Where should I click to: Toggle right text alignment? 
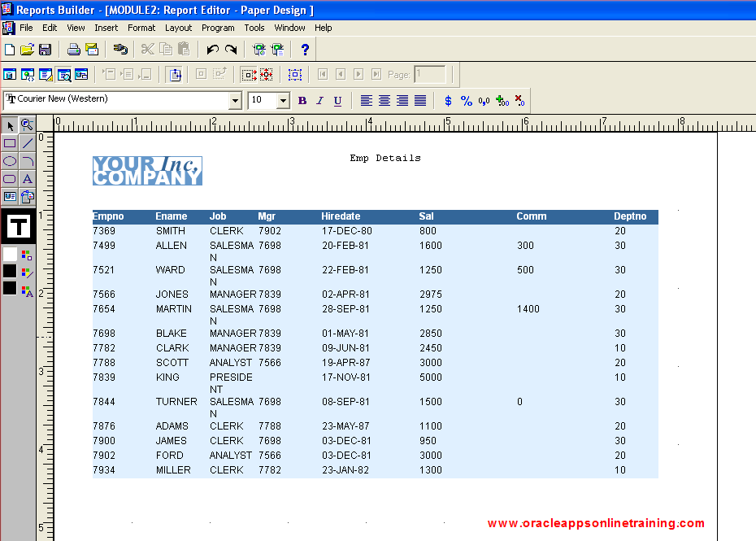pos(402,100)
